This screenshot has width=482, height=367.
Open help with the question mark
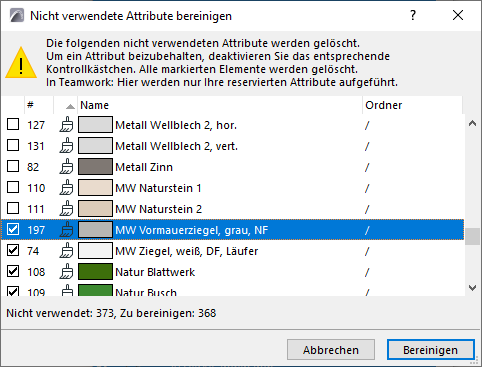click(x=413, y=15)
